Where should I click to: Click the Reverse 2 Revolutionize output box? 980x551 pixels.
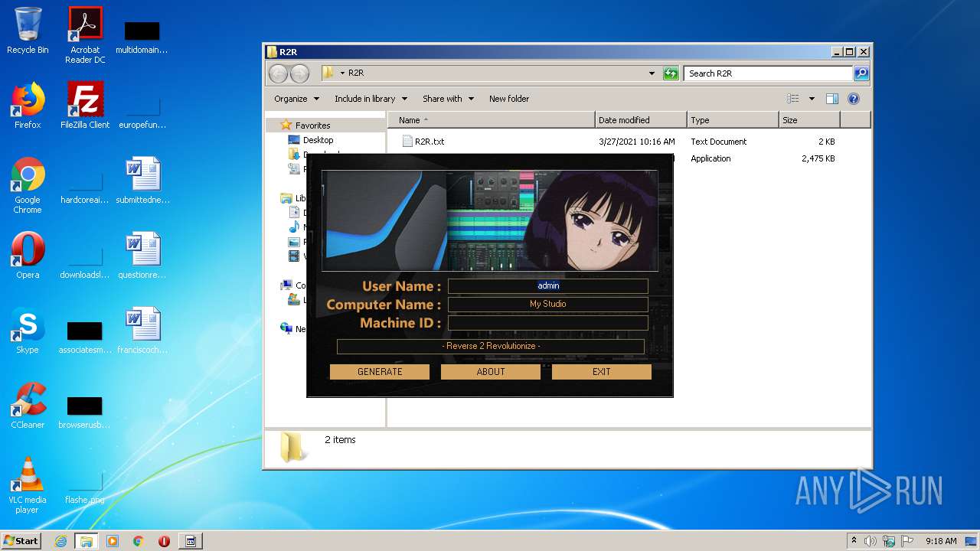pyautogui.click(x=491, y=346)
